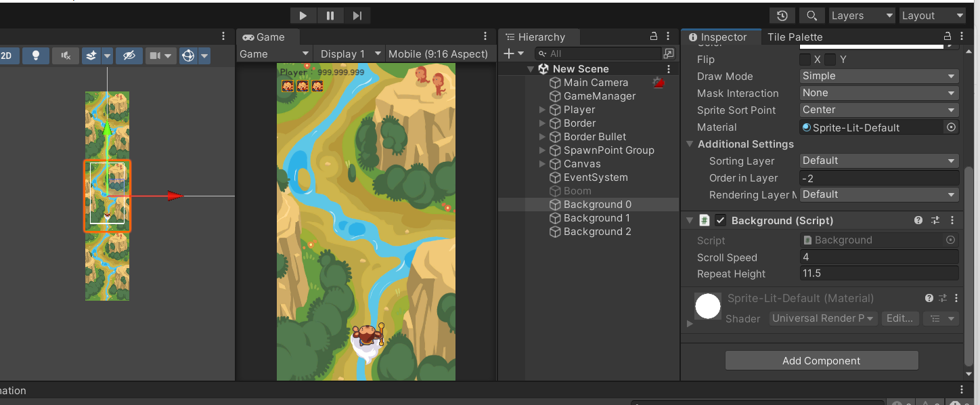The width and height of the screenshot is (980, 405).
Task: Open the Draw Mode dropdown
Action: tap(879, 77)
